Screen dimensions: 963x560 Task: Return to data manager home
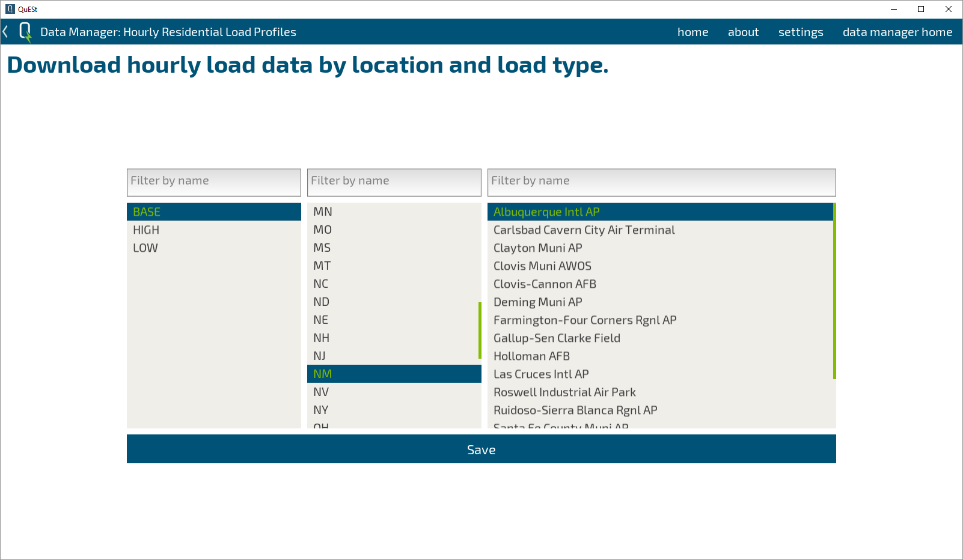897,32
